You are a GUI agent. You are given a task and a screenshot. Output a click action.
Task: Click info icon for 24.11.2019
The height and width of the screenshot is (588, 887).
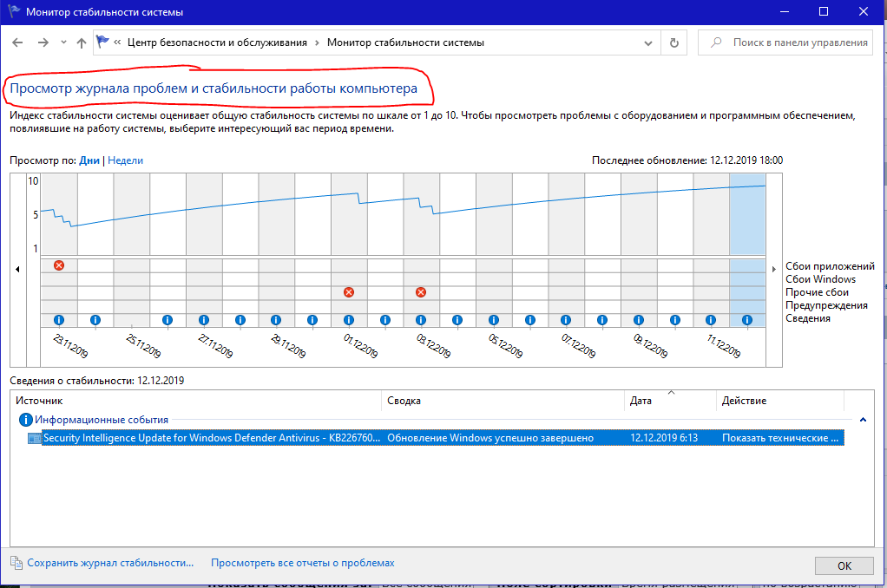tap(95, 320)
